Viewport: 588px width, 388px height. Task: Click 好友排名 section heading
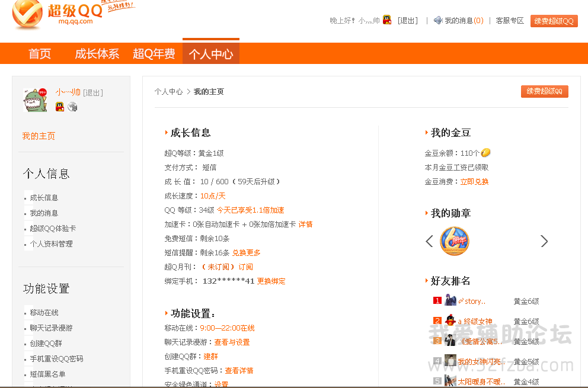(450, 280)
